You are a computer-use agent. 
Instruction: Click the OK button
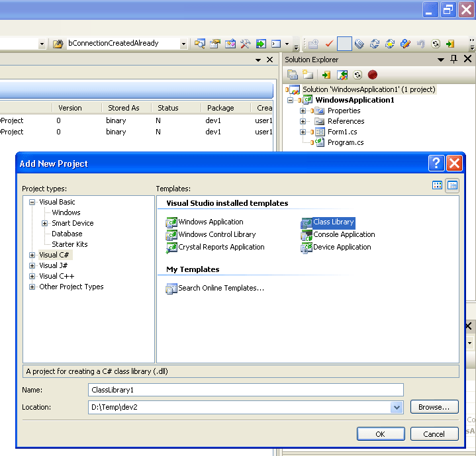pos(381,434)
